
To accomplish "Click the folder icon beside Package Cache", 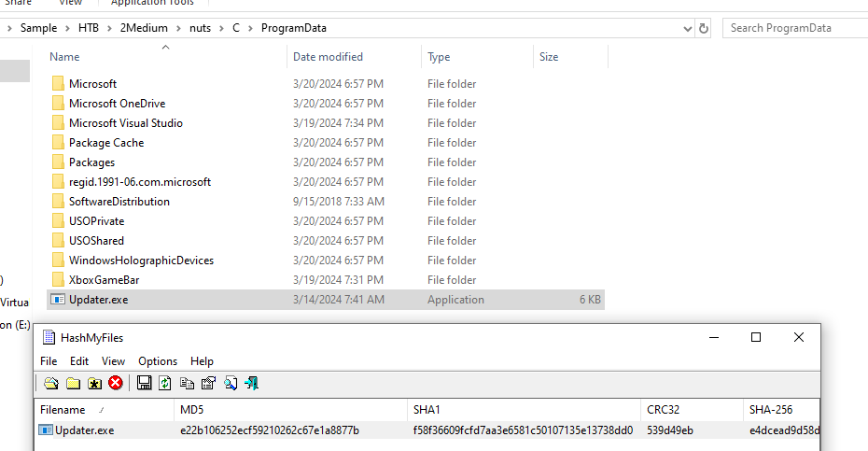I will pyautogui.click(x=58, y=142).
